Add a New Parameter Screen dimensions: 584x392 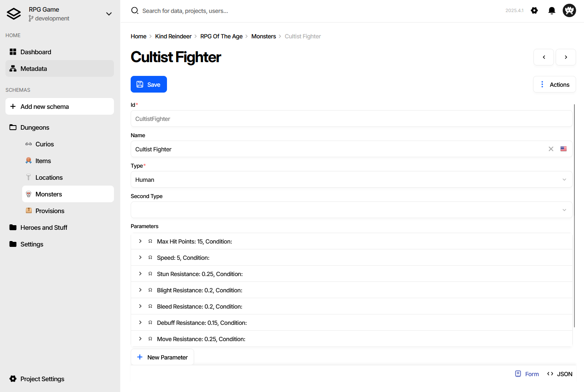(162, 357)
